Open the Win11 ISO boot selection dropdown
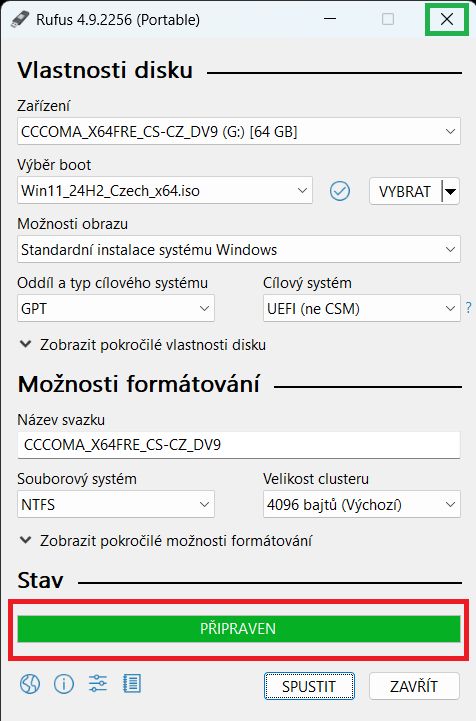Screen dimensions: 476x721 [165, 190]
